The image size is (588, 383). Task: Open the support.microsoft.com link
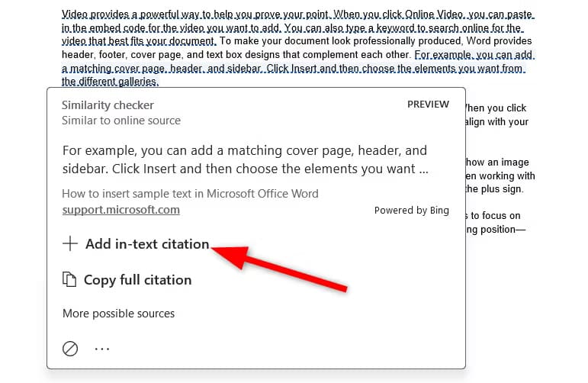(120, 210)
